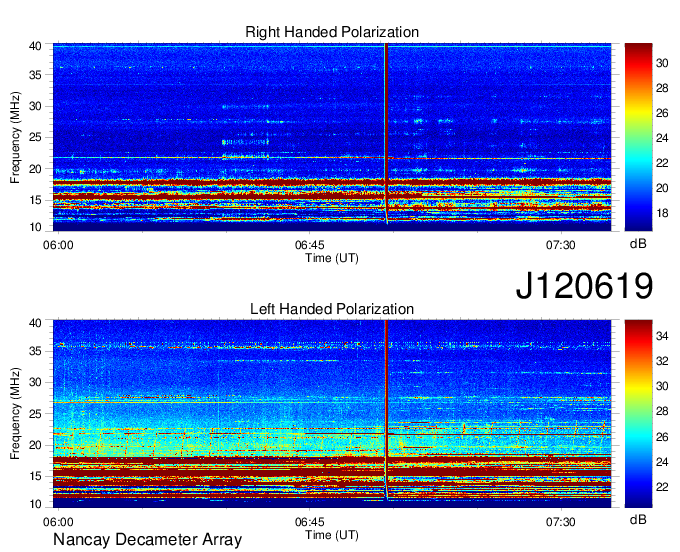The image size is (680, 552).
Task: Click the 06:45 tick label under upper plot
Action: click(x=309, y=245)
